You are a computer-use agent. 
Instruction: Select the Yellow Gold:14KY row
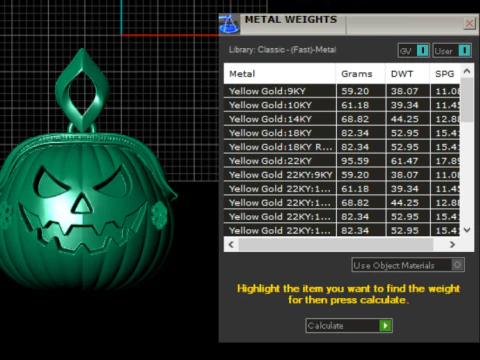point(342,119)
